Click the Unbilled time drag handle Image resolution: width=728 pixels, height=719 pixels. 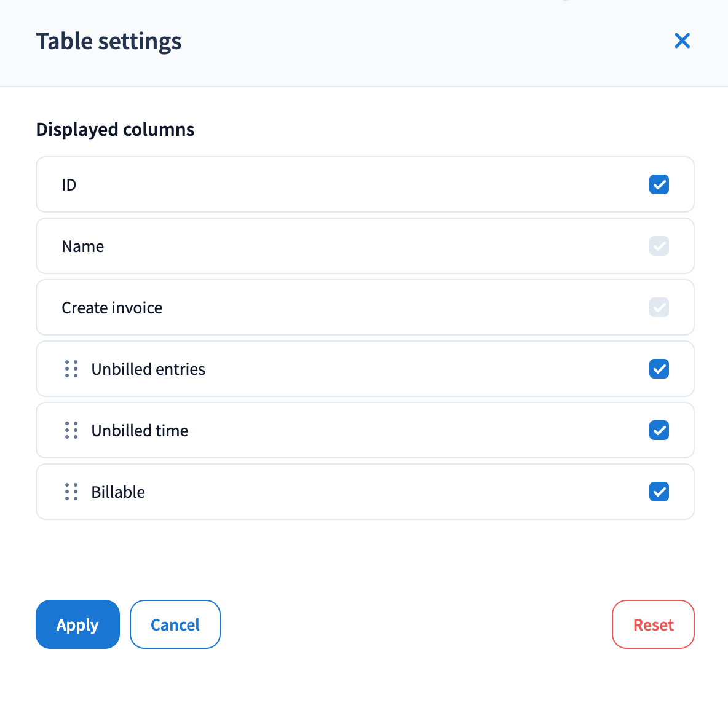tap(71, 430)
